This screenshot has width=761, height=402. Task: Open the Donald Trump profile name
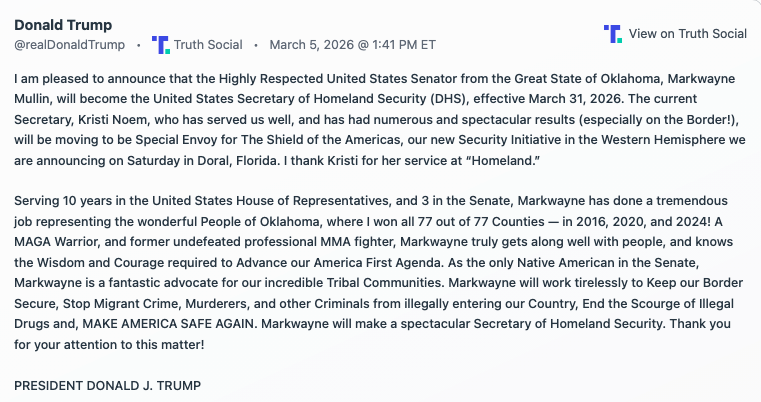click(63, 25)
